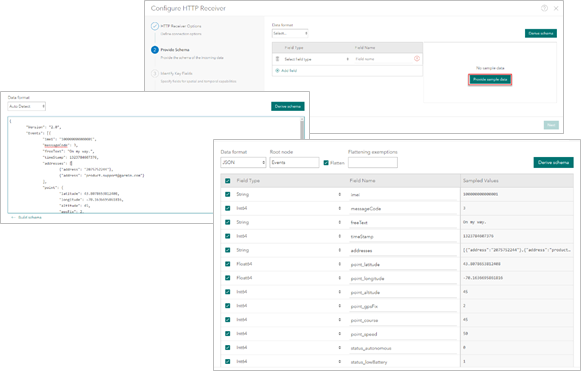Uncheck the messageCode field checkbox

tap(228, 208)
